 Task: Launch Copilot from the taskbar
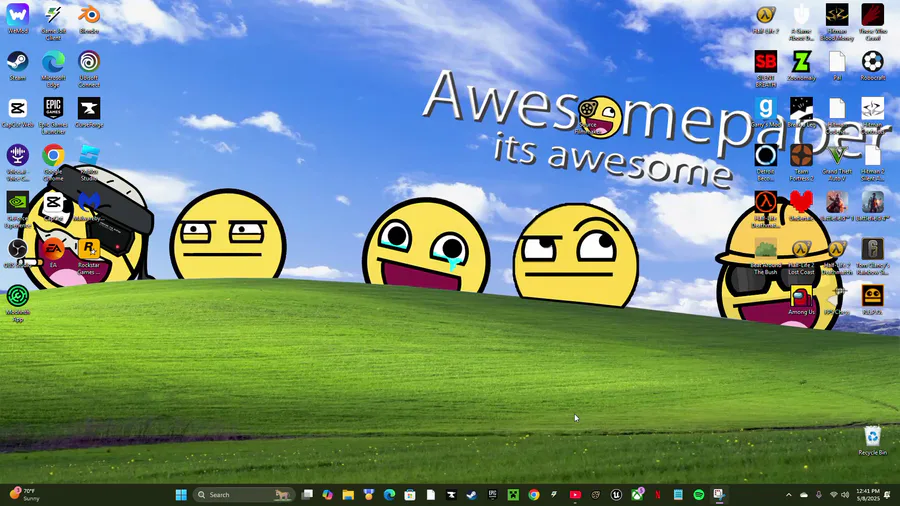click(328, 495)
